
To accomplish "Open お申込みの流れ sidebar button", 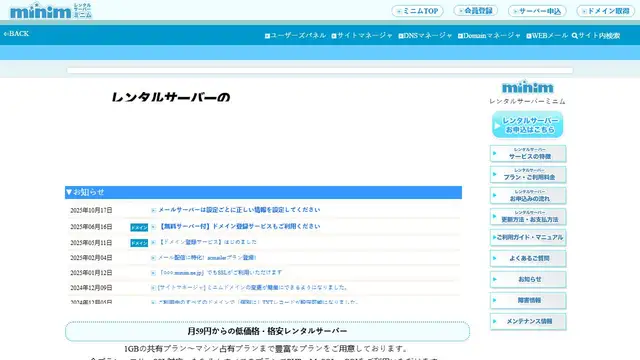I will pyautogui.click(x=528, y=196).
